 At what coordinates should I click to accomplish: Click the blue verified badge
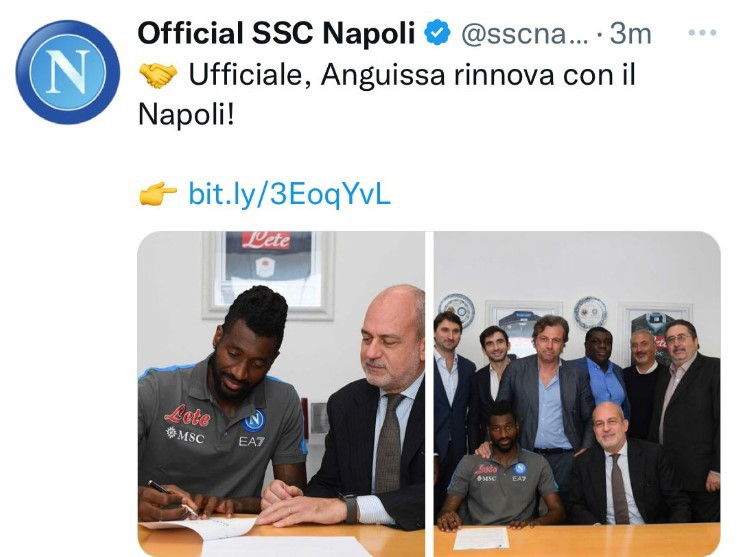coord(437,33)
